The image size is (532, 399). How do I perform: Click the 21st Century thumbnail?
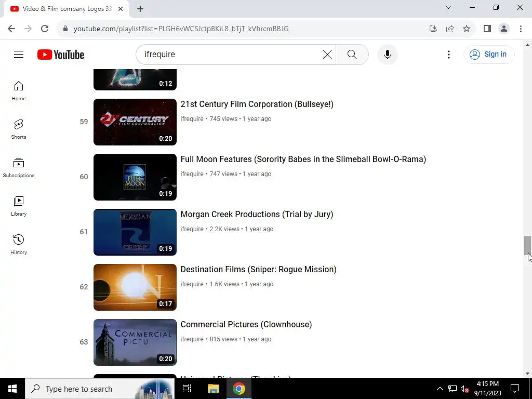135,122
